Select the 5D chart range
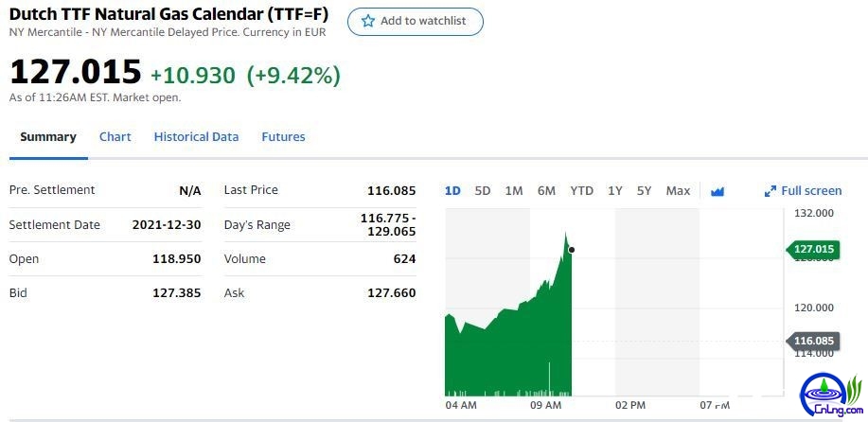The height and width of the screenshot is (422, 868). coord(483,191)
